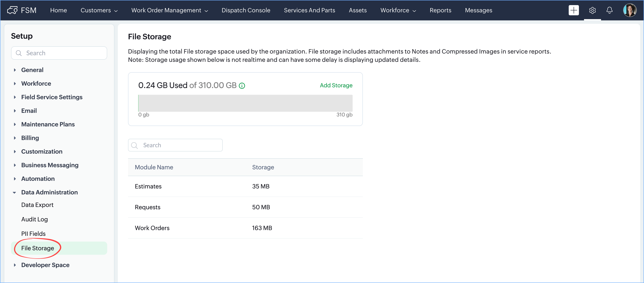
Task: Click the user profile avatar
Action: coord(630,10)
